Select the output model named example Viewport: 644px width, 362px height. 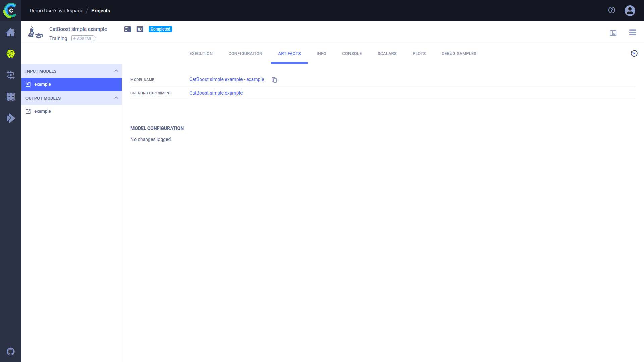(43, 111)
